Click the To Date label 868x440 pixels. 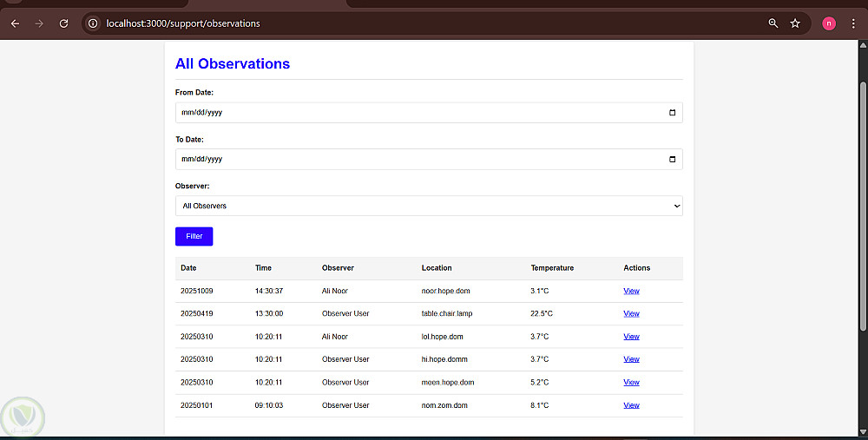[189, 140]
